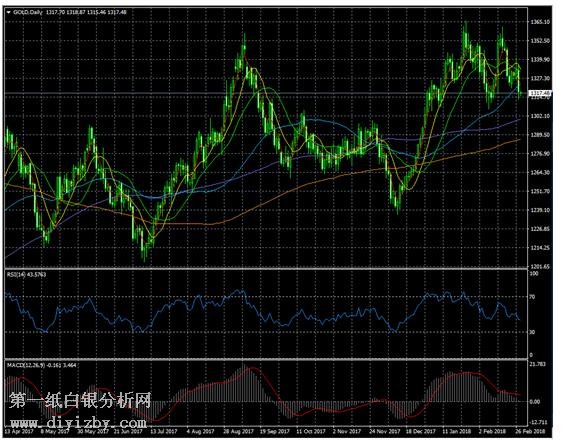This screenshot has height=443, width=563.
Task: Click the 1302.10 price scale label
Action: [540, 116]
